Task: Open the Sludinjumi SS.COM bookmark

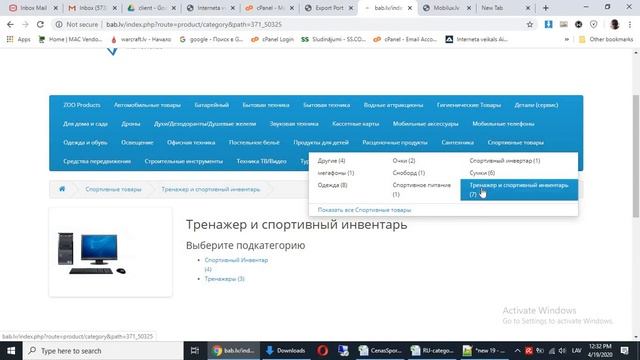Action: tap(333, 39)
